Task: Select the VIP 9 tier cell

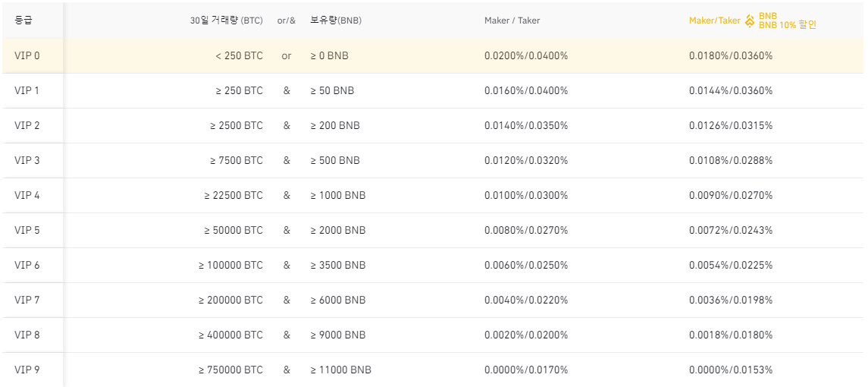Action: pyautogui.click(x=27, y=370)
